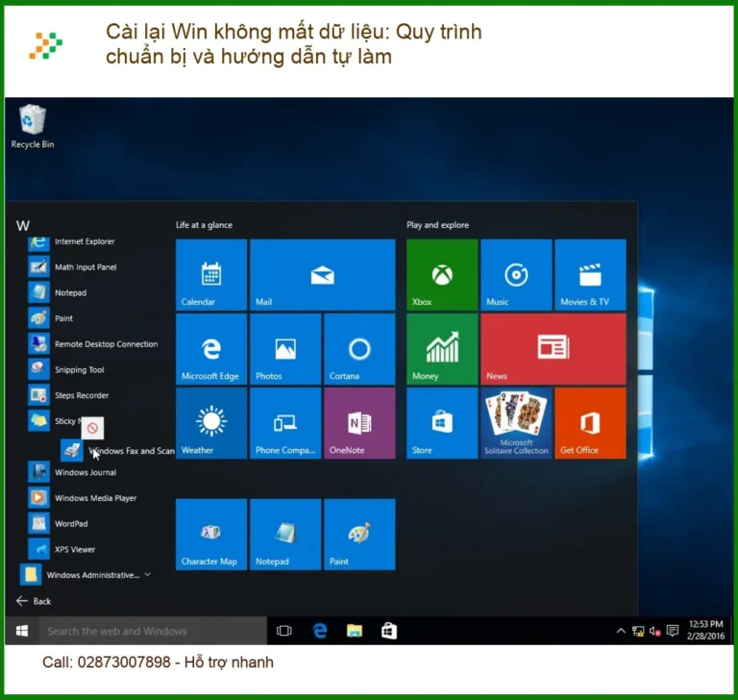Open the Movies & TV tile
This screenshot has height=700, width=738.
coord(590,275)
